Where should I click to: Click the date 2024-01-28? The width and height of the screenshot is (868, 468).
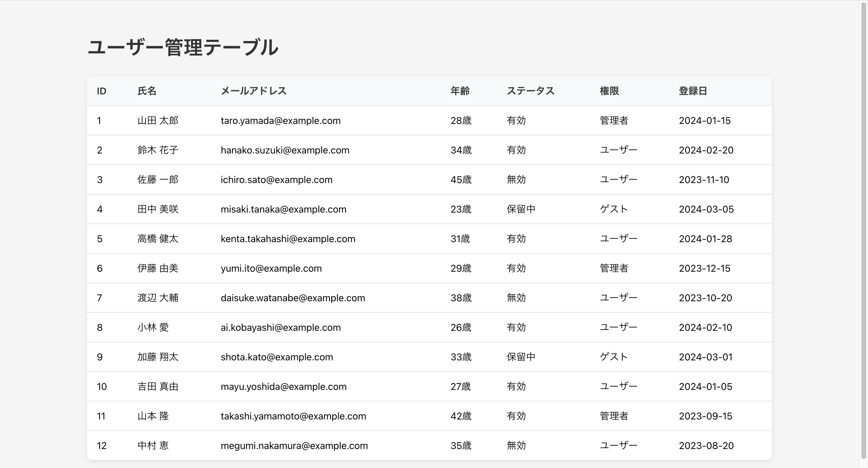click(x=705, y=239)
